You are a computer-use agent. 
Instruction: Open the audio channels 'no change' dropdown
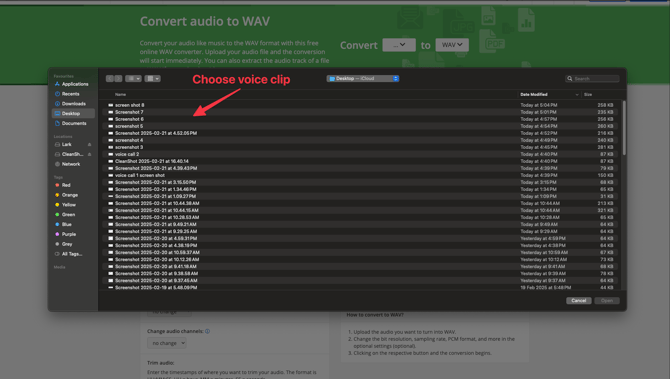point(167,343)
